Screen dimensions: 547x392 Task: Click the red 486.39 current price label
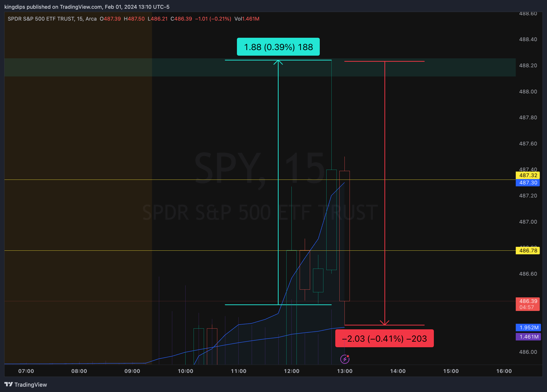(x=528, y=304)
